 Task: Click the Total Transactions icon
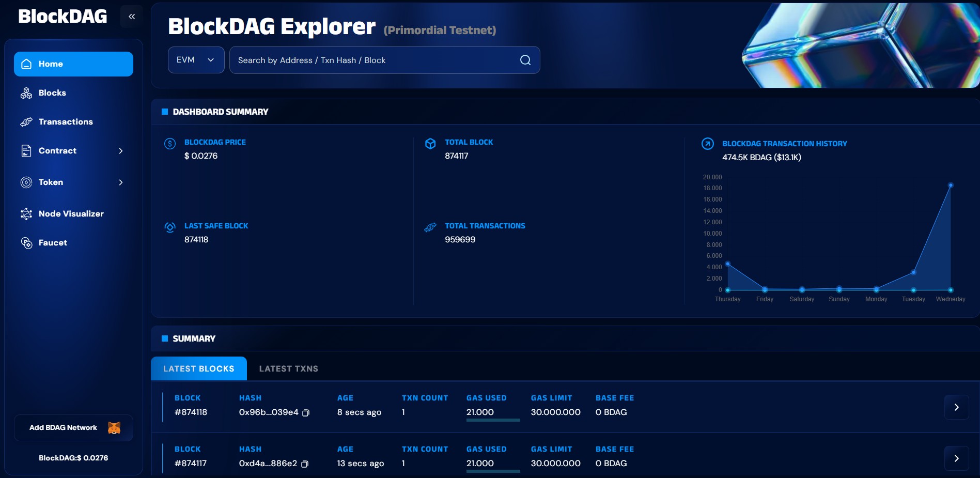click(430, 227)
